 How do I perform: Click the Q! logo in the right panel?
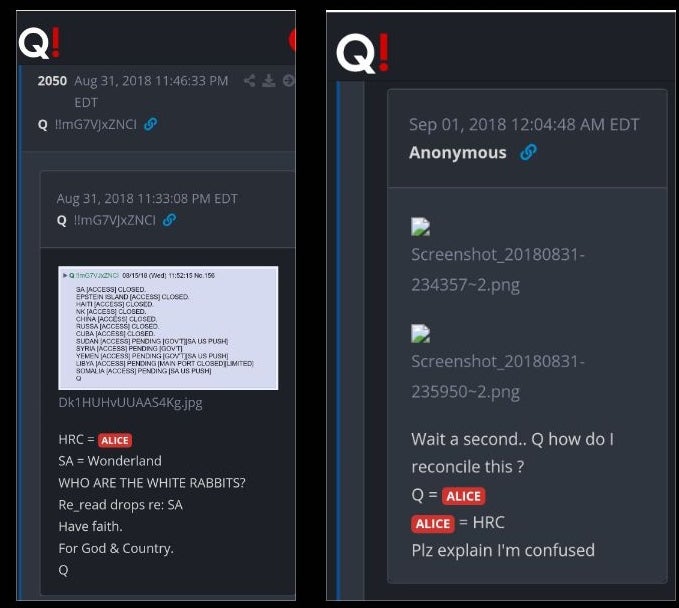tap(363, 53)
